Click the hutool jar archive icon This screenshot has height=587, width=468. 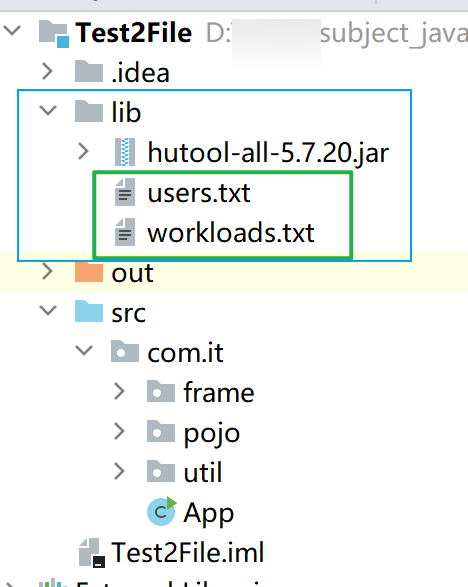tap(125, 152)
